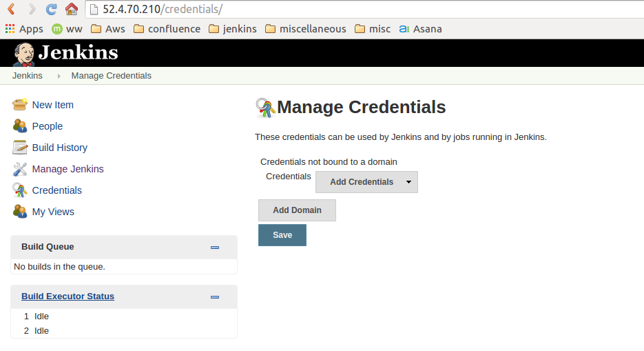Click the Jenkins butler logo
The height and width of the screenshot is (351, 644).
tap(24, 54)
